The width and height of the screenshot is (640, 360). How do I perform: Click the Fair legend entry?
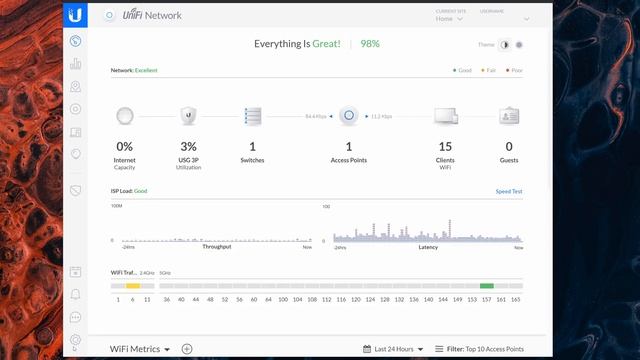point(489,70)
